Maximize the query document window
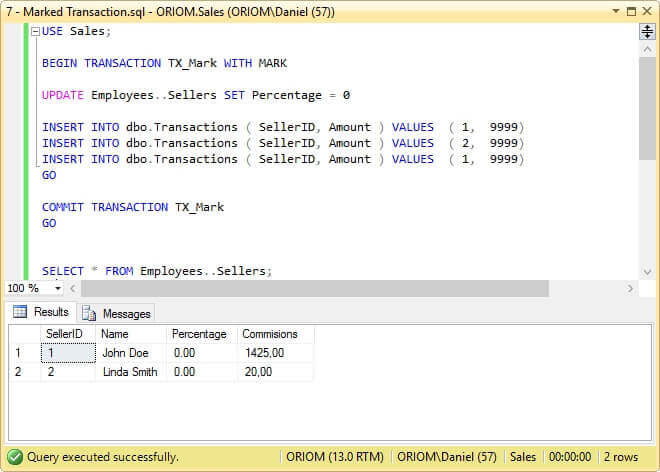Screen dimensions: 660x472 [x=631, y=11]
